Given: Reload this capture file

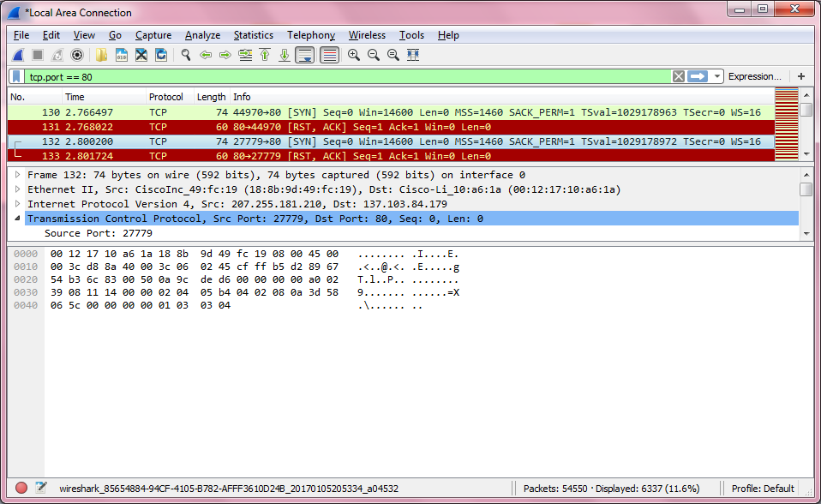Looking at the screenshot, I should point(161,55).
